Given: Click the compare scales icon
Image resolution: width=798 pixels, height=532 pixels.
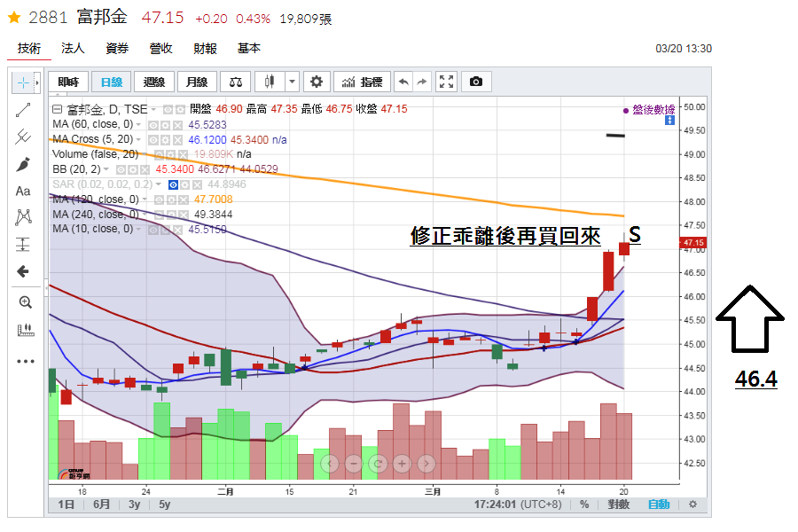Looking at the screenshot, I should 236,82.
